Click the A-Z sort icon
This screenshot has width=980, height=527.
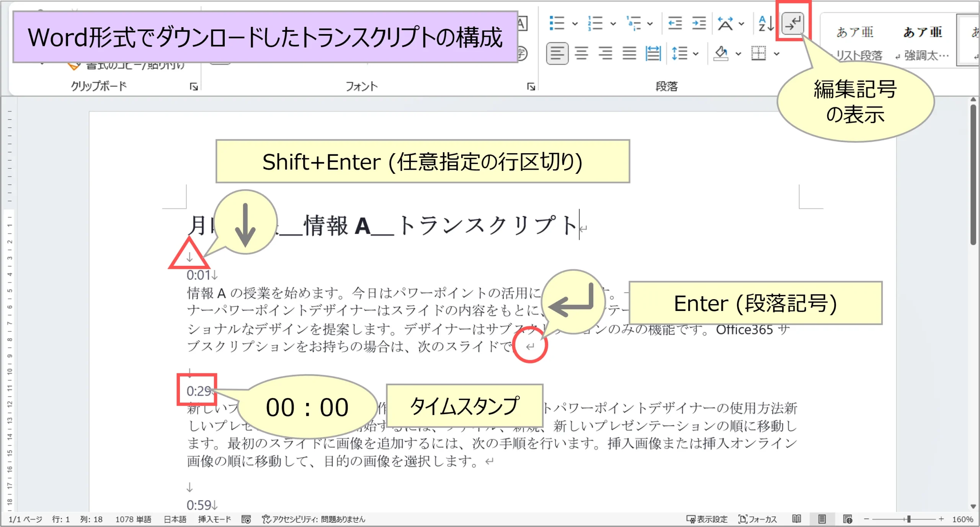point(766,24)
